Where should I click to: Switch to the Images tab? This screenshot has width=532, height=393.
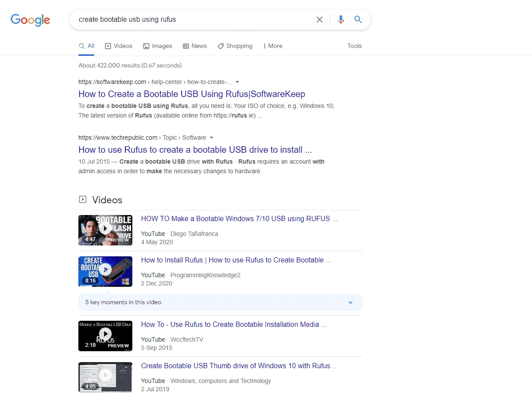[x=158, y=46]
